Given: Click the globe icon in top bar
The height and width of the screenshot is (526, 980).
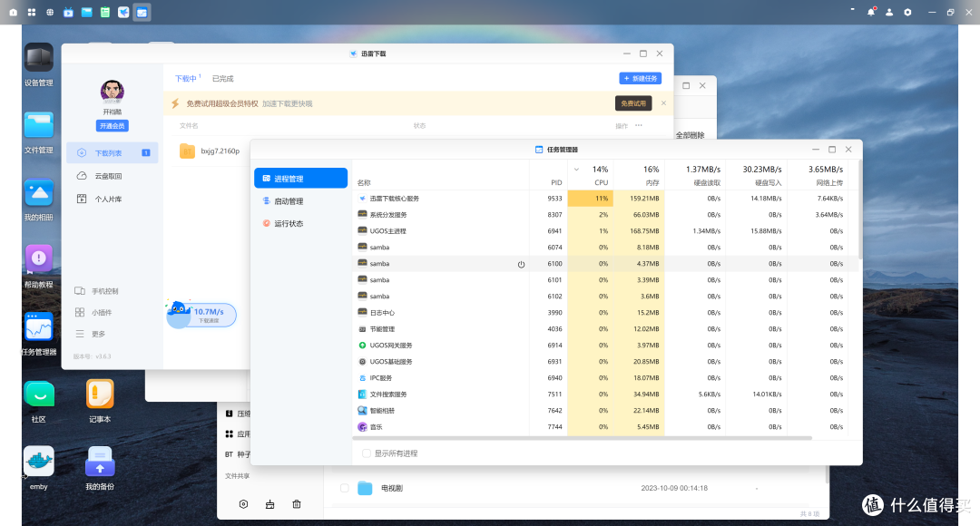Looking at the screenshot, I should point(50,12).
